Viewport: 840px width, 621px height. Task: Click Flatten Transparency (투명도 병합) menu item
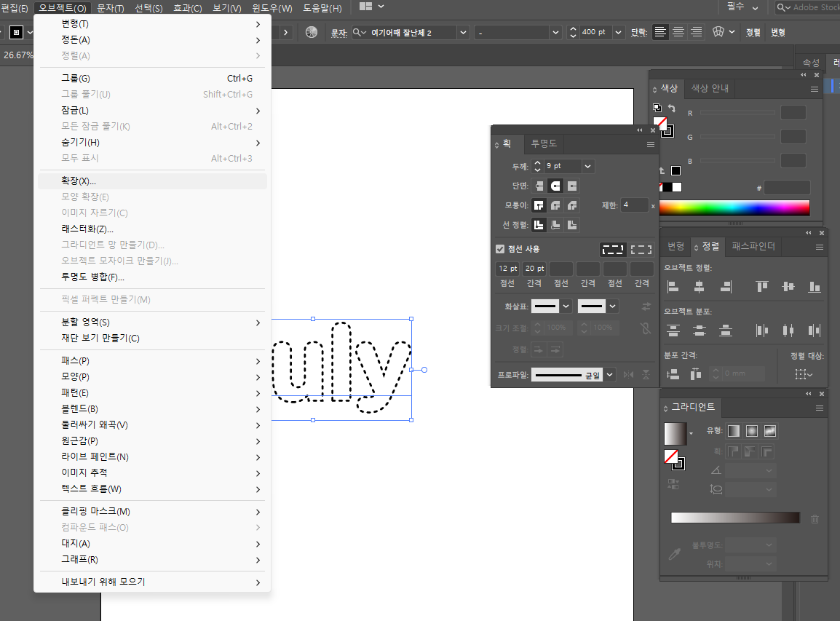click(153, 277)
